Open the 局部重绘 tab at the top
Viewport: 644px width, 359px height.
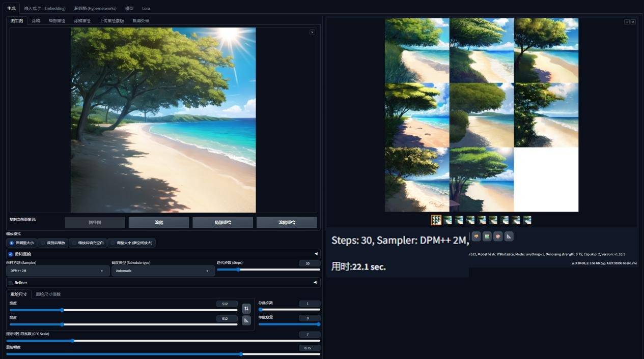[57, 21]
